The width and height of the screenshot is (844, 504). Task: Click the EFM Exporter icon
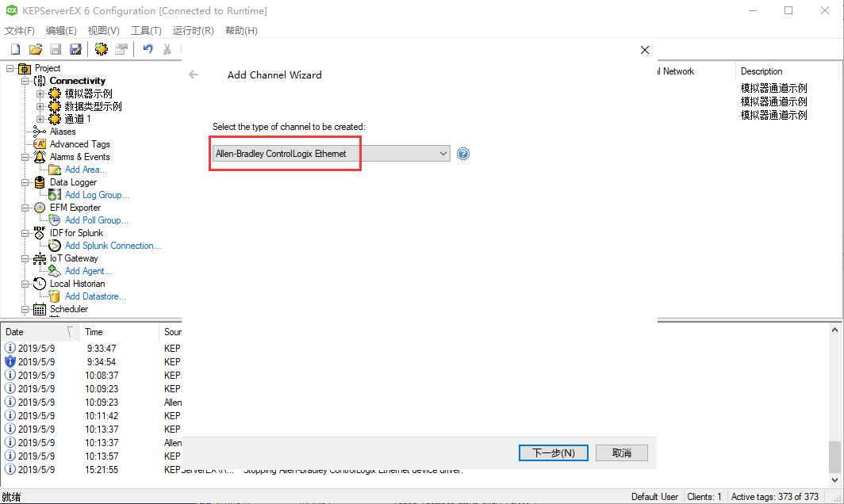tap(40, 208)
